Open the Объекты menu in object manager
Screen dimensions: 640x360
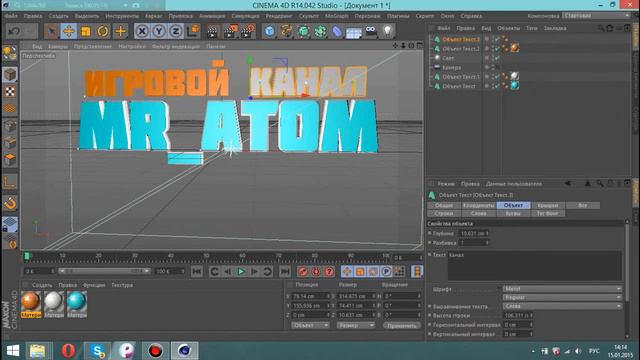pyautogui.click(x=509, y=28)
